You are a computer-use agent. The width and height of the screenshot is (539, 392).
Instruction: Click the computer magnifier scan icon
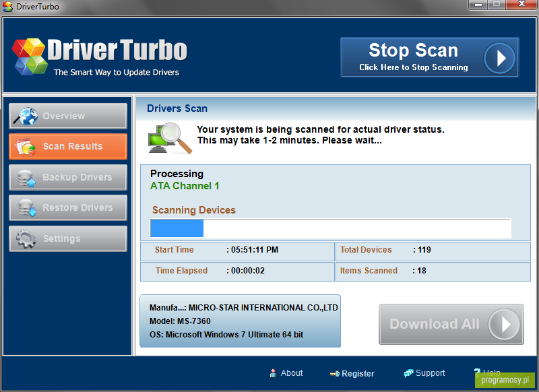coord(170,138)
